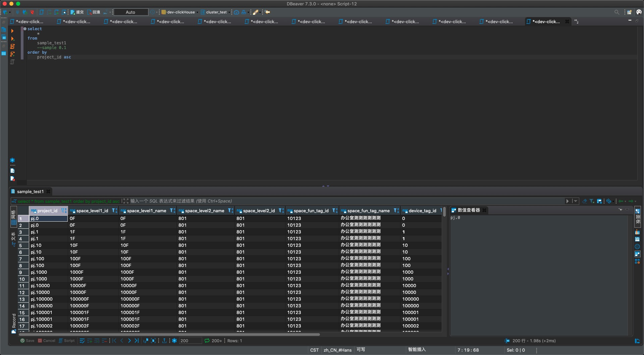Click the yellow back-arrow navigation icon
Viewport: 644px width, 355px height.
click(267, 12)
